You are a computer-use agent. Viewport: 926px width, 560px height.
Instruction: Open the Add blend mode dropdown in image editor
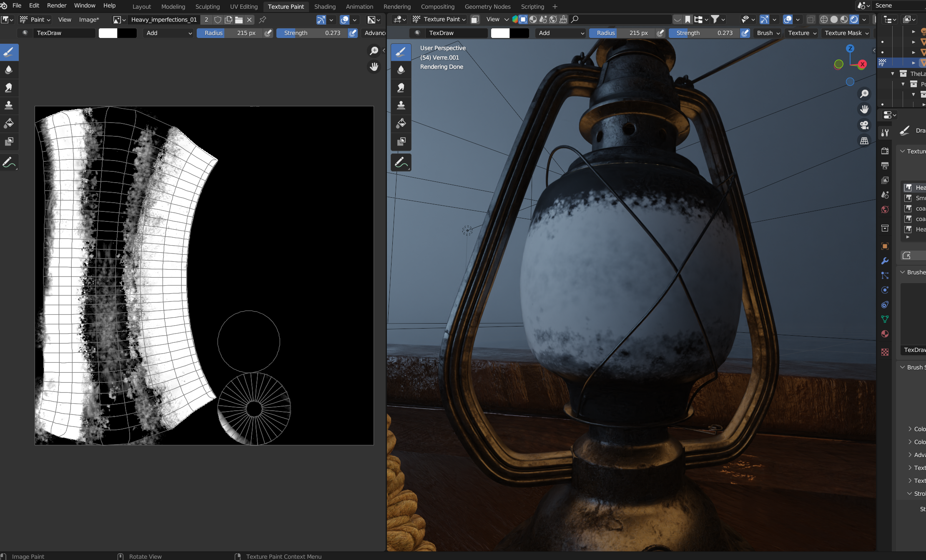[x=168, y=33]
